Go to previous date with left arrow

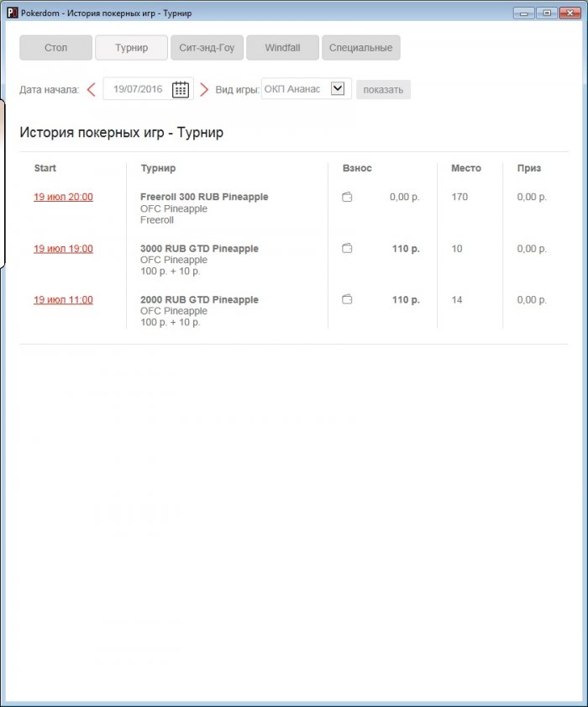(x=91, y=89)
